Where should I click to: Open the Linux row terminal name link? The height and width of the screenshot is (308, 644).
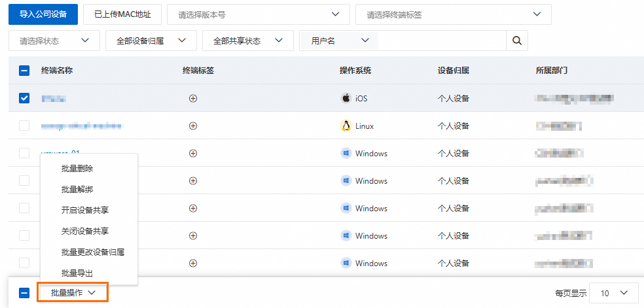(x=81, y=126)
